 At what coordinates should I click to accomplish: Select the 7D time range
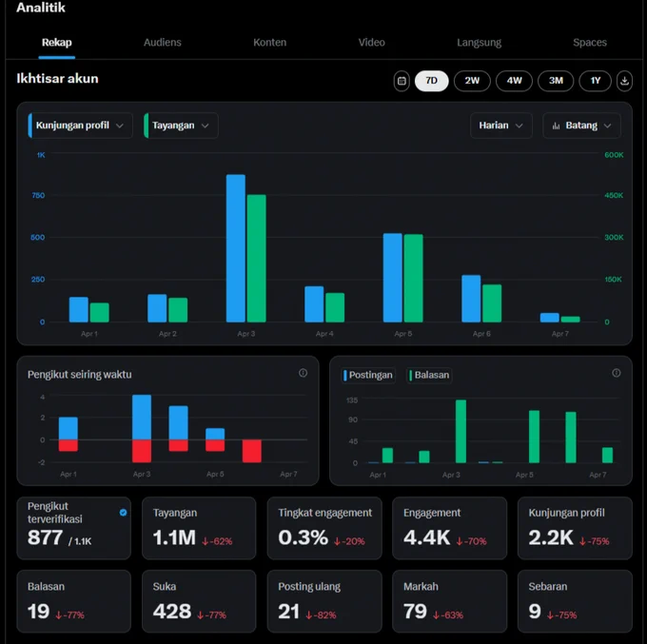(431, 81)
